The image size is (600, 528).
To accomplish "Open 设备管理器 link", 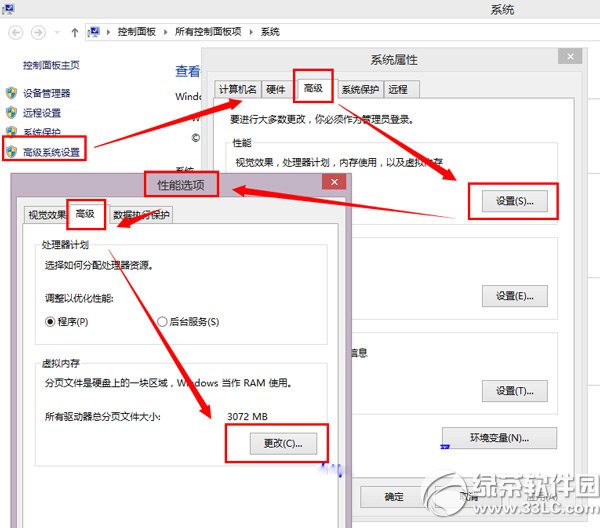I will 47,93.
